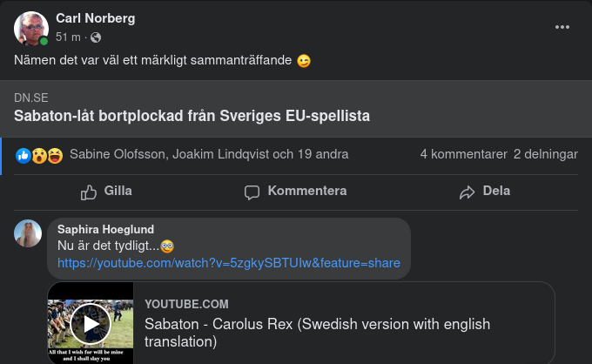Click the blue like reaction icon
The height and width of the screenshot is (364, 592).
pos(24,155)
